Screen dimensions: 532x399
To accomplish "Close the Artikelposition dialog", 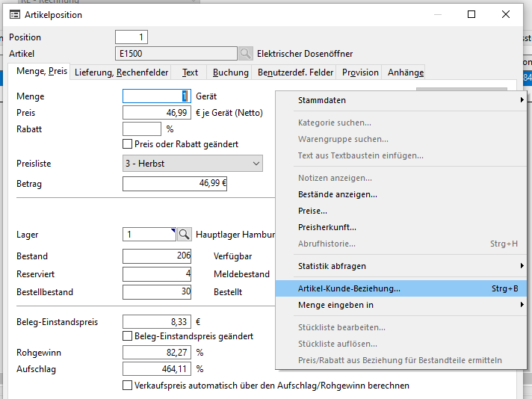I will 506,15.
